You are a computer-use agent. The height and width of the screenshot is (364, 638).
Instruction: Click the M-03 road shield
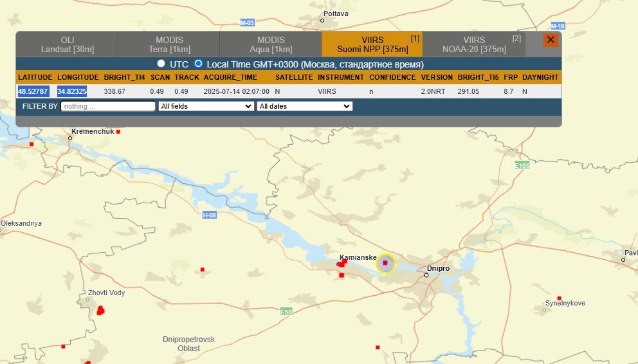pyautogui.click(x=248, y=23)
